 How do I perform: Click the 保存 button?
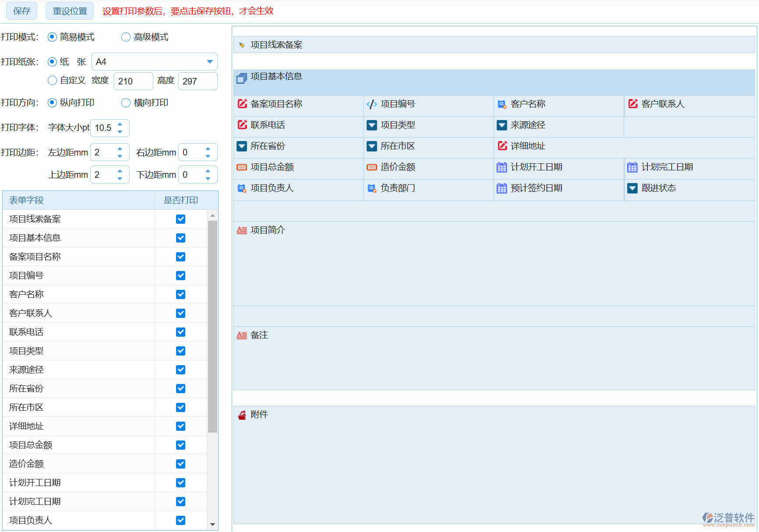tap(21, 11)
